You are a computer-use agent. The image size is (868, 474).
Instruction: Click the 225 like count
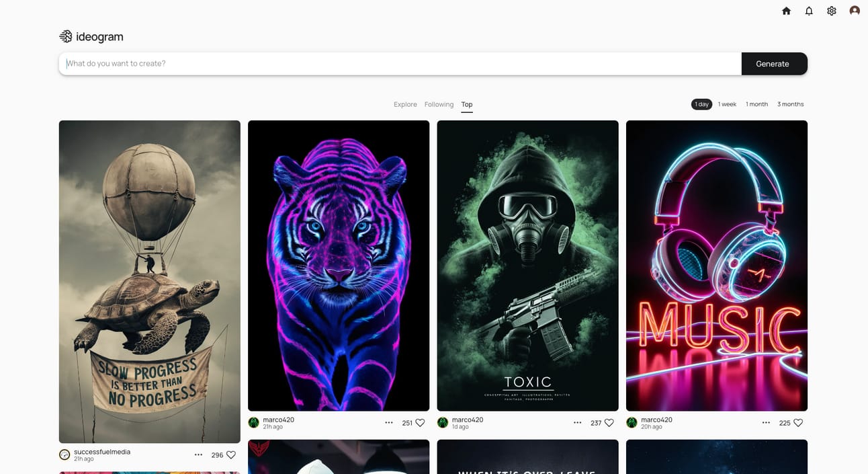click(x=785, y=423)
